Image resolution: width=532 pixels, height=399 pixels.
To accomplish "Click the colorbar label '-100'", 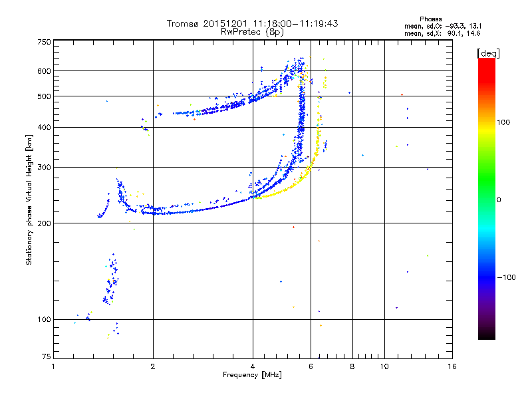I will coord(506,277).
